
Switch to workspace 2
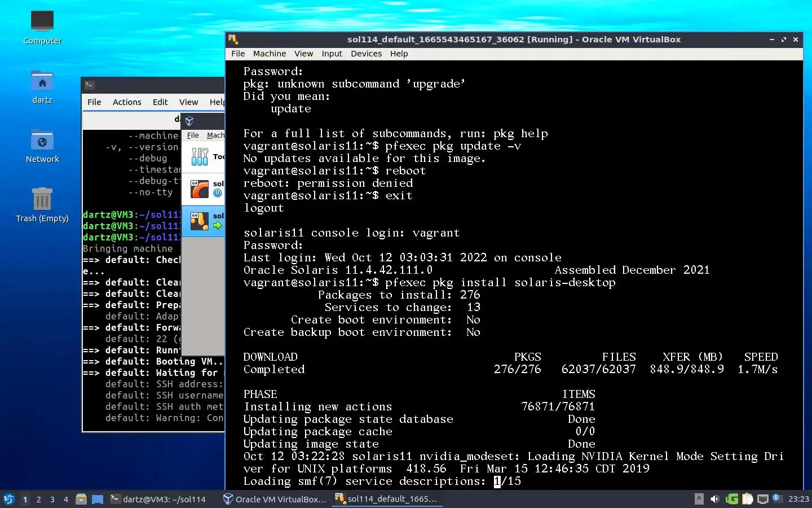(x=38, y=500)
